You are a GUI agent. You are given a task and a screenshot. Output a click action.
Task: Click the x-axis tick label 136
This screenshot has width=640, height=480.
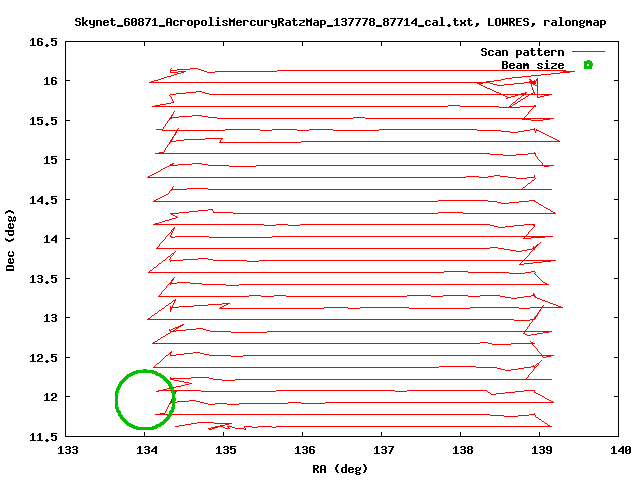pos(304,450)
